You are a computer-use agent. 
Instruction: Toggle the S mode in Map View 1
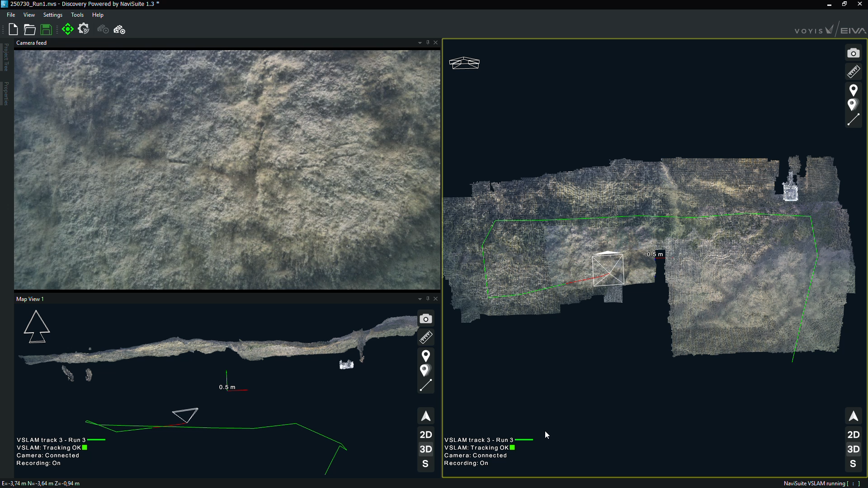coord(425,464)
